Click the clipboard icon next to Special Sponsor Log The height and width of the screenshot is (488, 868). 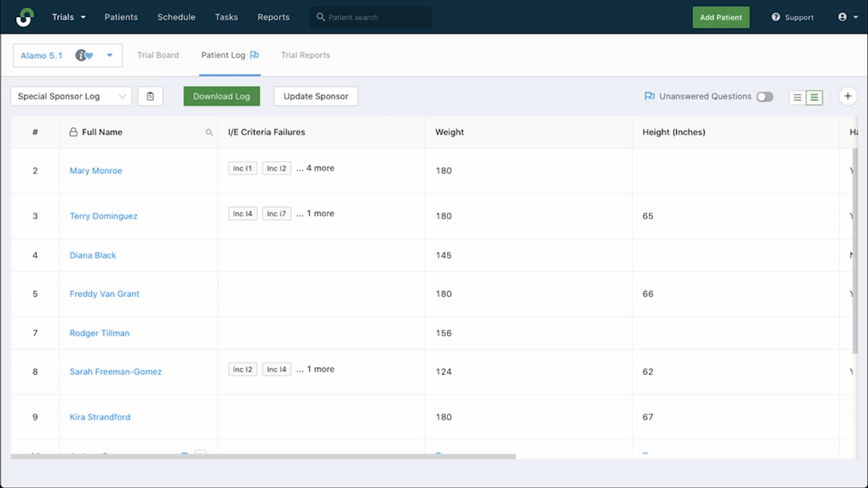(150, 96)
